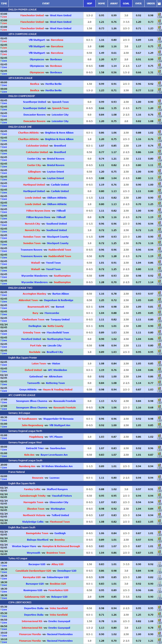
Task: Expand the +3 more bets for Rochdale vs Bradford City
Action: point(159,354)
